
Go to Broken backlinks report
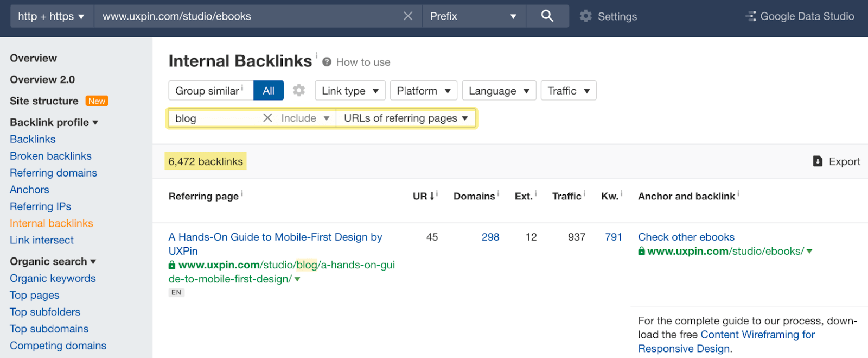50,156
